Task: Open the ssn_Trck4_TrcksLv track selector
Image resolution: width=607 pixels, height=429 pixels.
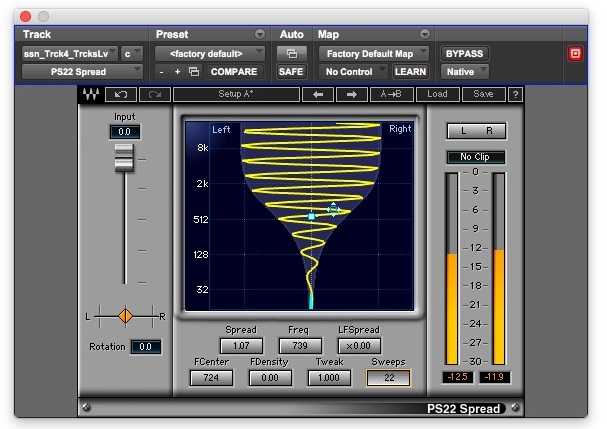Action: coord(70,53)
